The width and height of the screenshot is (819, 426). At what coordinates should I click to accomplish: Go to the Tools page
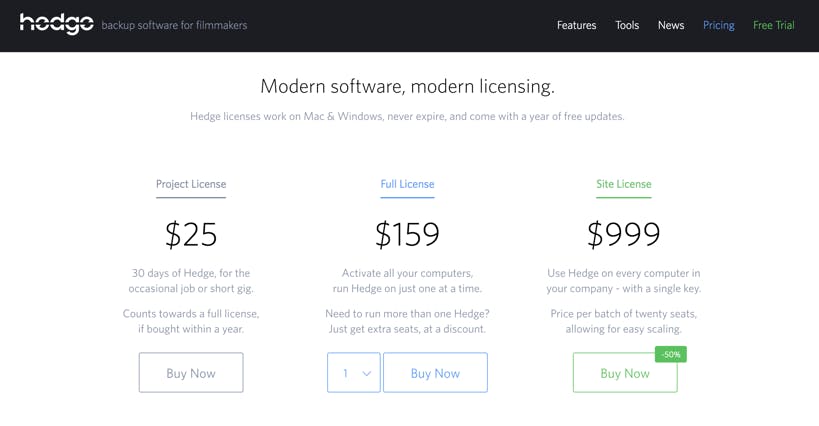pyautogui.click(x=627, y=25)
